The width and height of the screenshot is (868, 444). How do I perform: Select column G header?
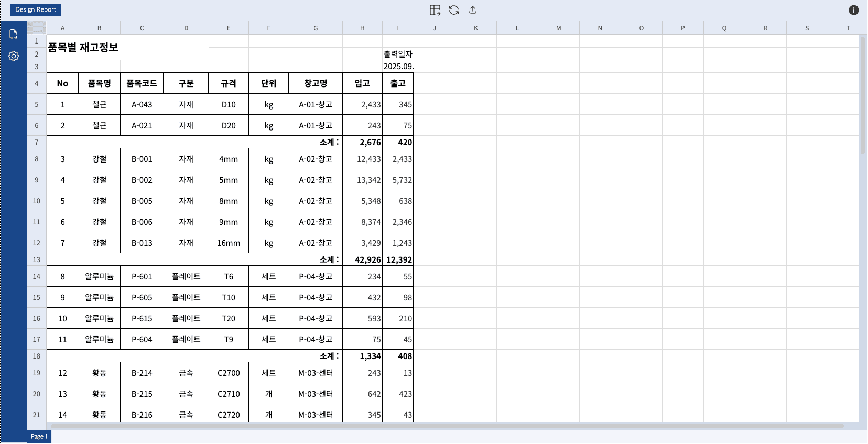click(x=316, y=28)
